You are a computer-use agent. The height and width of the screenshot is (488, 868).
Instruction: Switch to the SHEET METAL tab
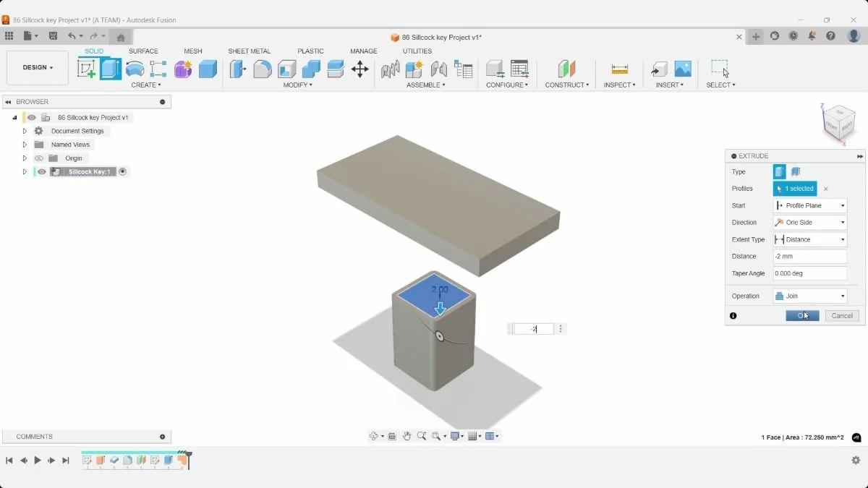250,51
